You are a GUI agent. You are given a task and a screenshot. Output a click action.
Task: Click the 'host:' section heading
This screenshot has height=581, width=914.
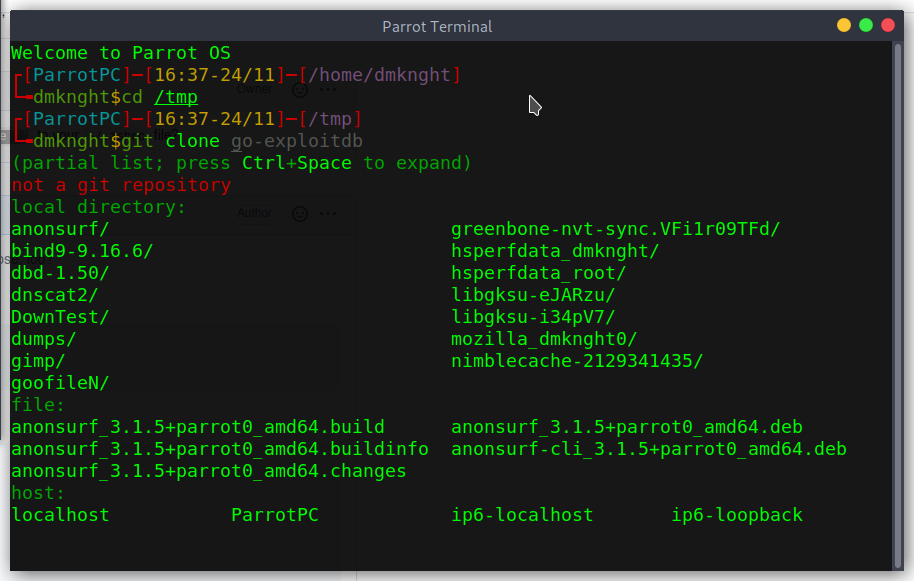(x=38, y=494)
